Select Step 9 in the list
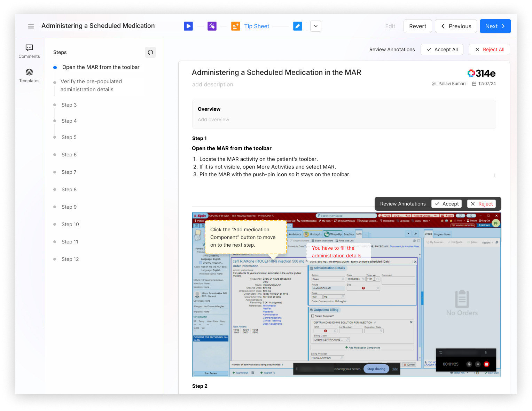Viewport: 532px width, 411px height. 69,207
